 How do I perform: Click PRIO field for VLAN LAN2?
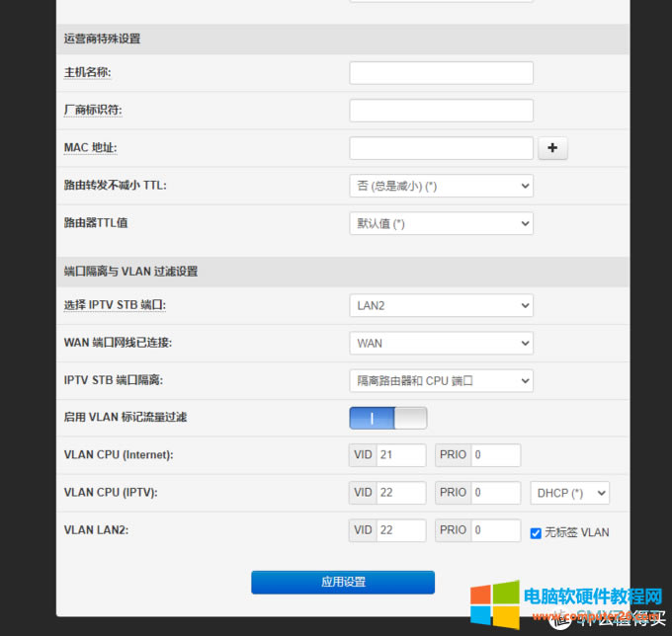[496, 530]
